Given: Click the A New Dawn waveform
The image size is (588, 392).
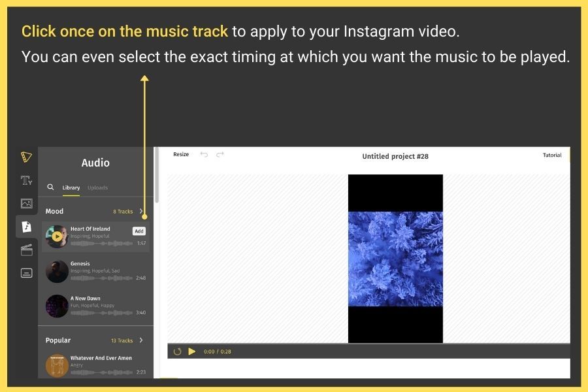Looking at the screenshot, I should point(101,312).
